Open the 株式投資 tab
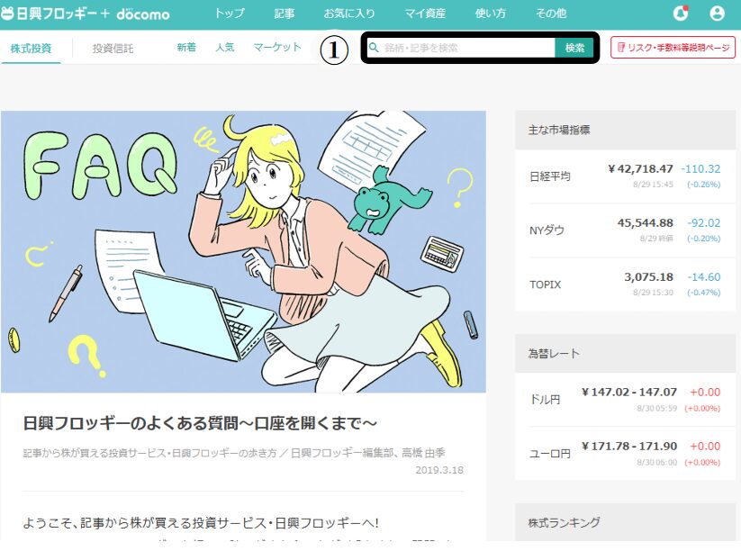 pos(31,49)
